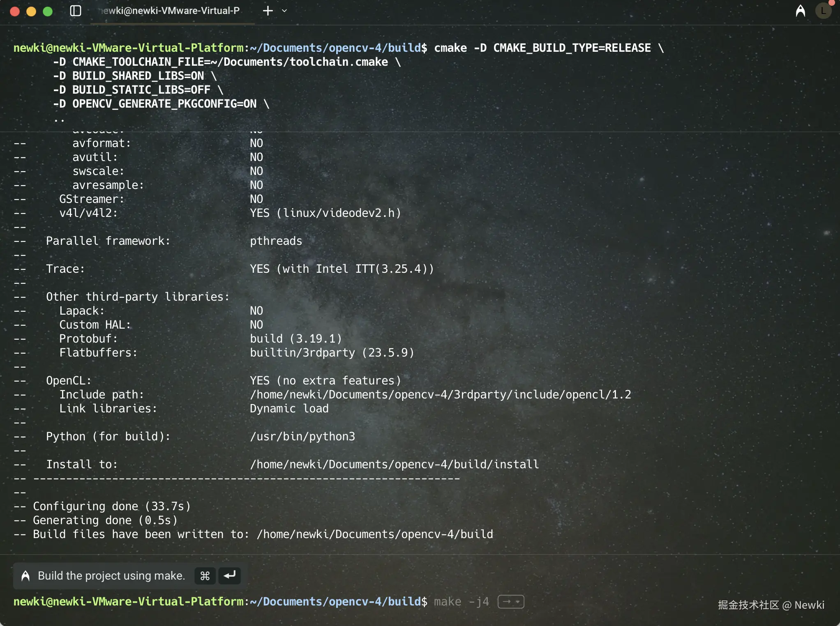Click the make -j4 ghost command text
The height and width of the screenshot is (626, 840).
pos(461,602)
